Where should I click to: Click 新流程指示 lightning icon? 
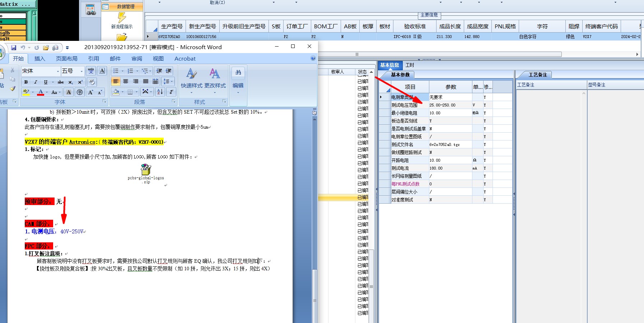(122, 20)
